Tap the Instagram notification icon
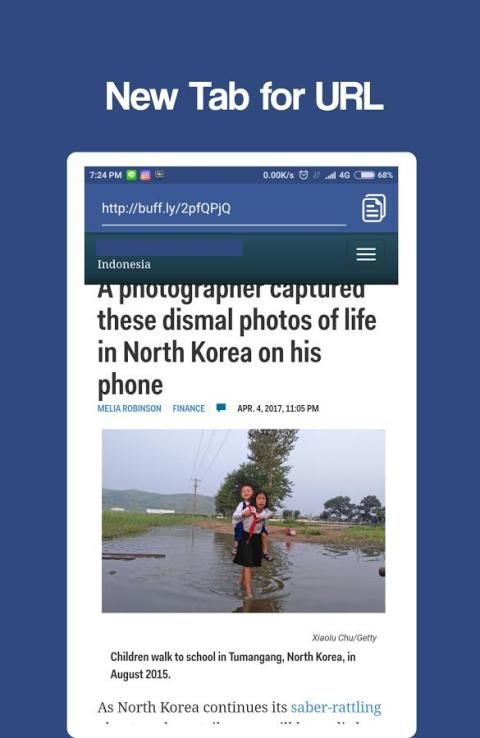480x738 pixels. [x=145, y=175]
